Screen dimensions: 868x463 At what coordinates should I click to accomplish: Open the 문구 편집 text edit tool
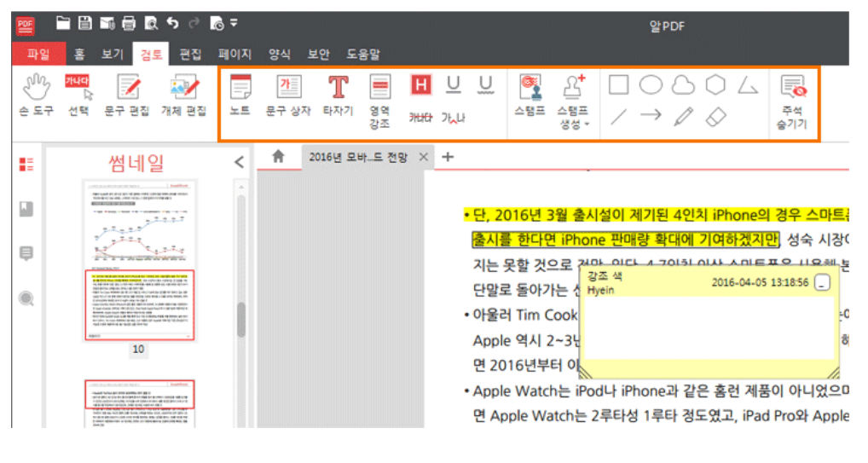click(x=127, y=95)
